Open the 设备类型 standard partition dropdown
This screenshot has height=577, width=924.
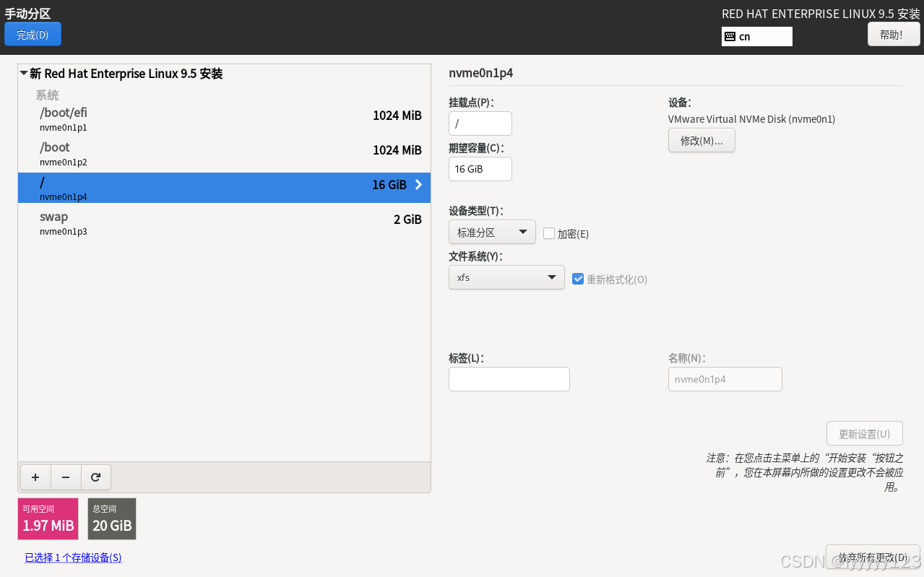pos(491,232)
